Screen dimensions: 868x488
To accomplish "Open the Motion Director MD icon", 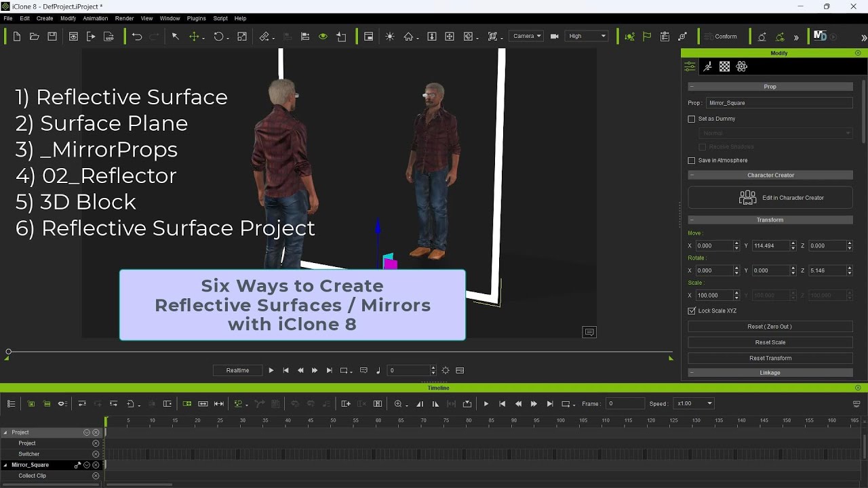I will point(820,36).
